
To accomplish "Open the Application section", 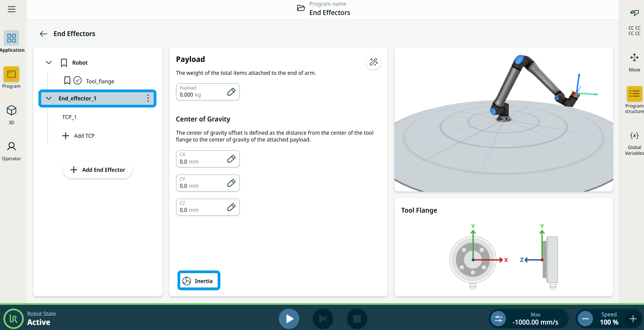I will click(x=12, y=42).
